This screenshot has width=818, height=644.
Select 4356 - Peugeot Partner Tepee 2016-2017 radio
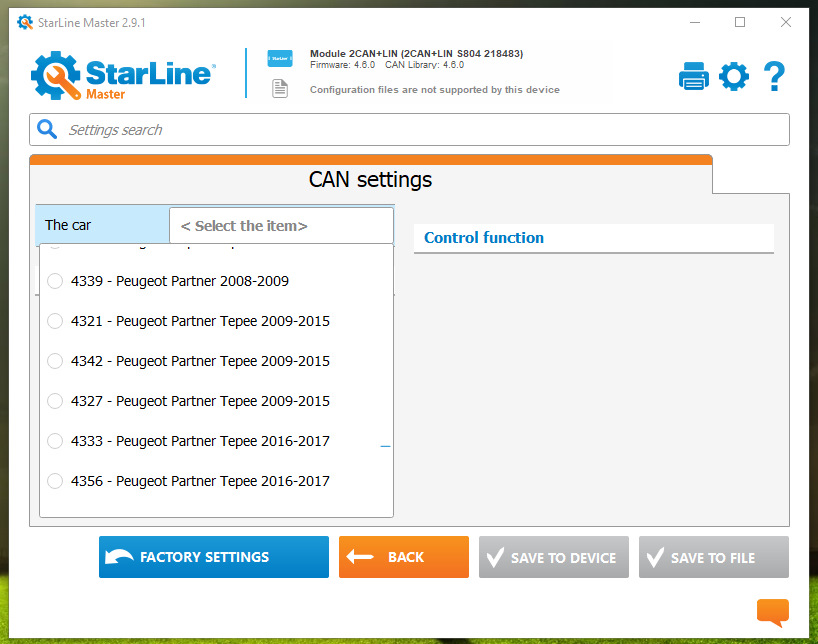click(x=55, y=481)
